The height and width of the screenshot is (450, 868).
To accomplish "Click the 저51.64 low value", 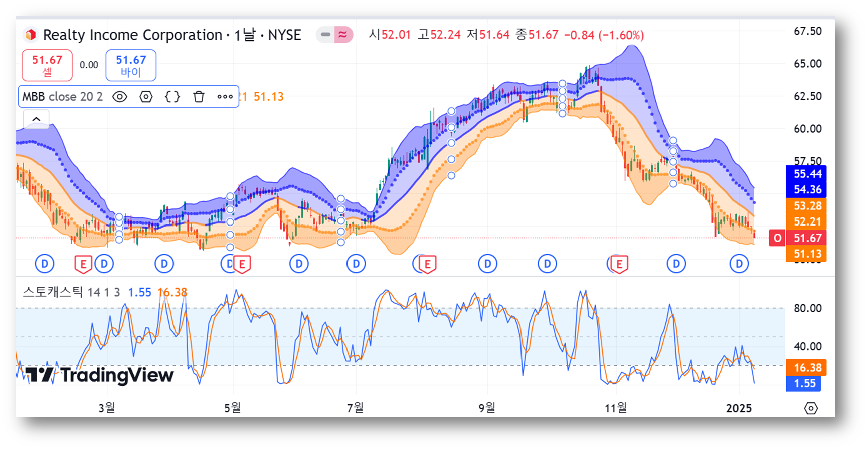I will 488,35.
